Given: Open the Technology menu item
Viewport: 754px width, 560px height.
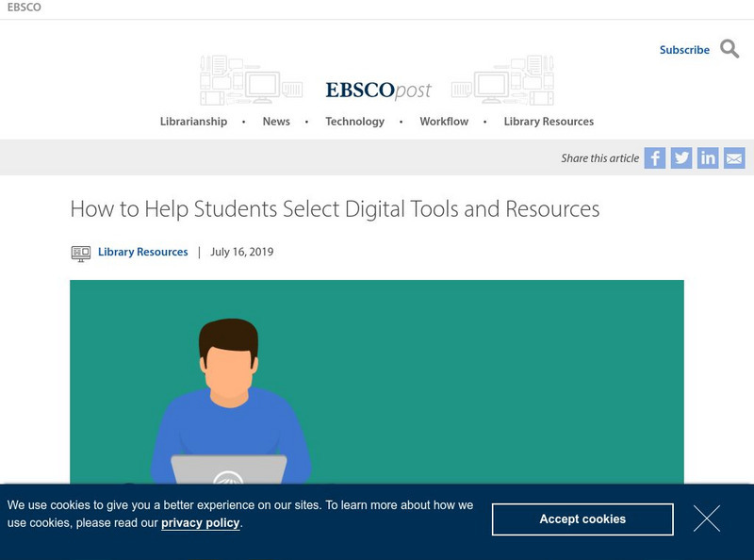Looking at the screenshot, I should [x=354, y=122].
